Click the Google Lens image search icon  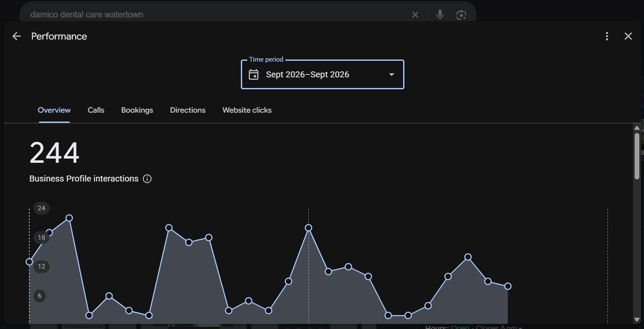(461, 14)
